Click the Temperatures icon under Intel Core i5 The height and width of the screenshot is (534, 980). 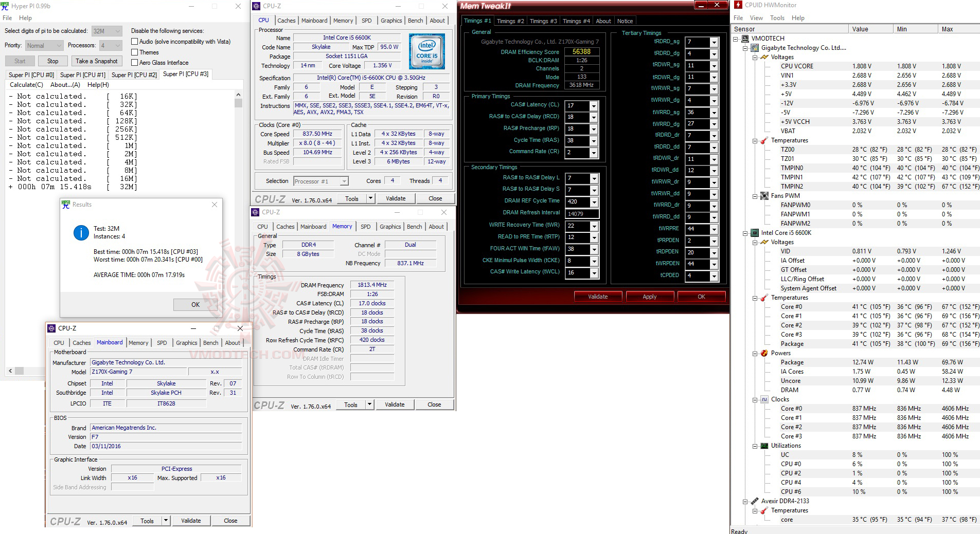[764, 298]
